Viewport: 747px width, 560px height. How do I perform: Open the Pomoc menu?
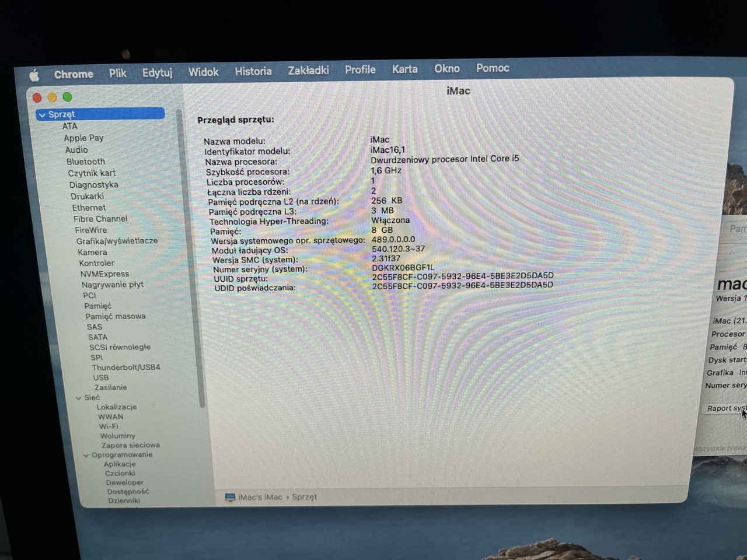493,68
